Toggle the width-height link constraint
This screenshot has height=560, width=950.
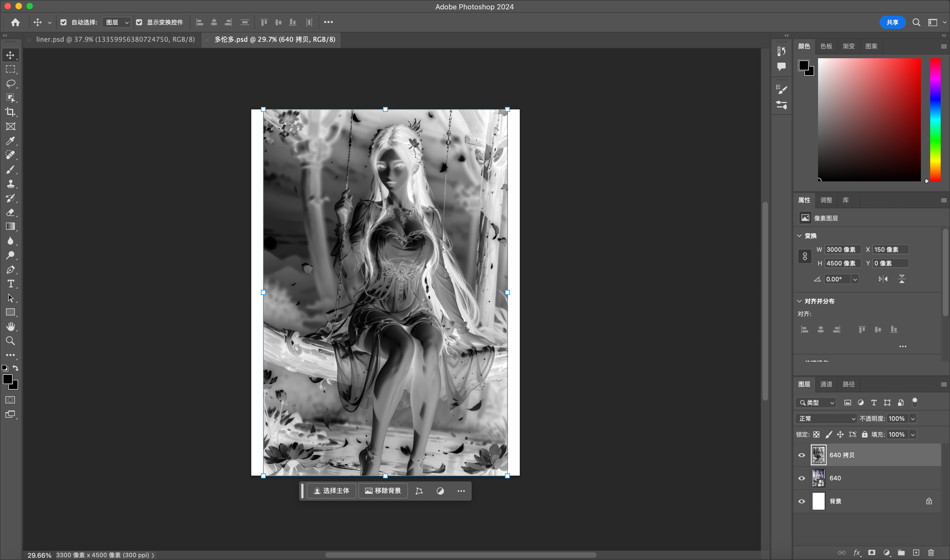805,256
